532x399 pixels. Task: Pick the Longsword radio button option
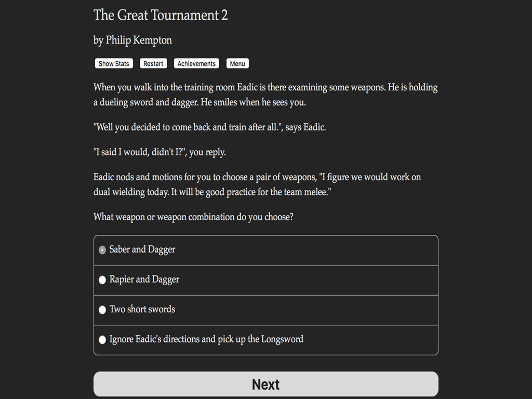click(x=102, y=340)
